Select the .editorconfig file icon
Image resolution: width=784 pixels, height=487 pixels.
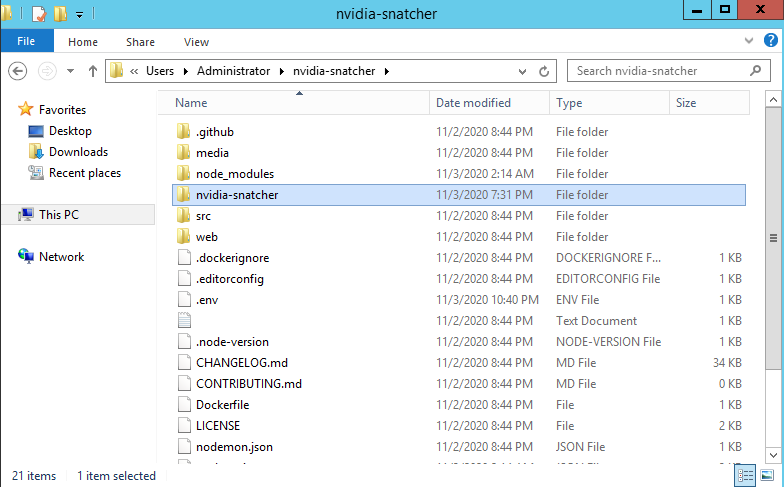(184, 278)
